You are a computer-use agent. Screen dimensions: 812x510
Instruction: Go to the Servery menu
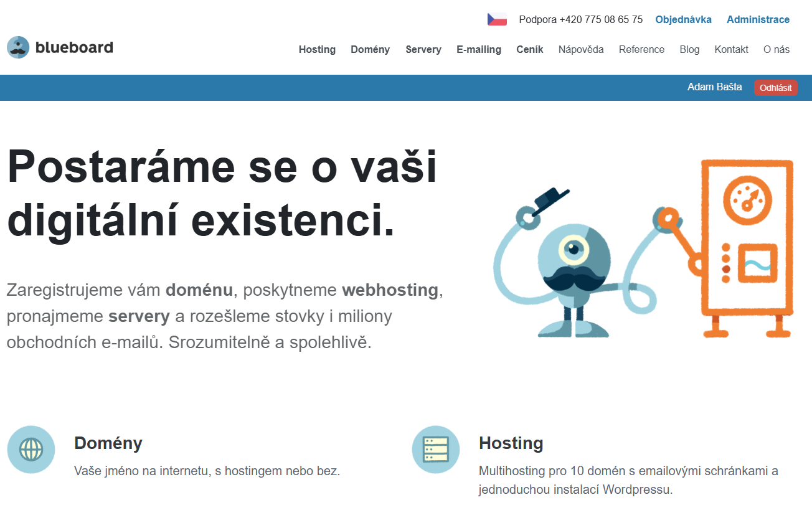(x=423, y=50)
